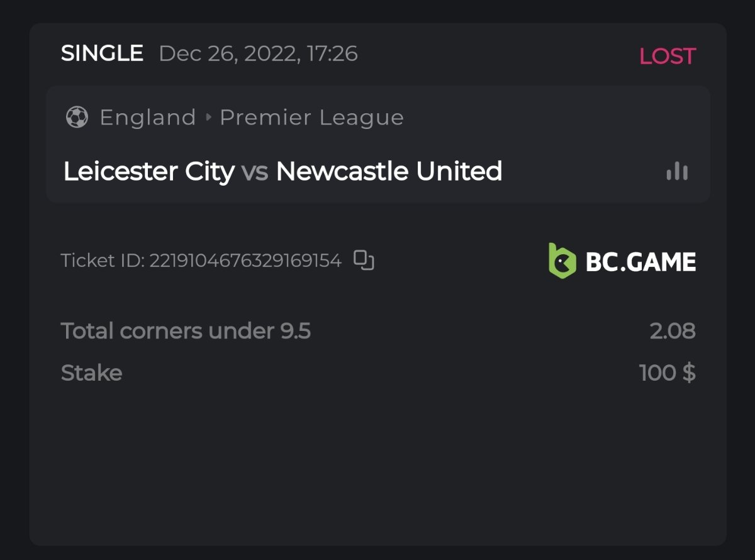Click the vs separator between teams
Viewport: 755px width, 560px height.
[x=255, y=172]
